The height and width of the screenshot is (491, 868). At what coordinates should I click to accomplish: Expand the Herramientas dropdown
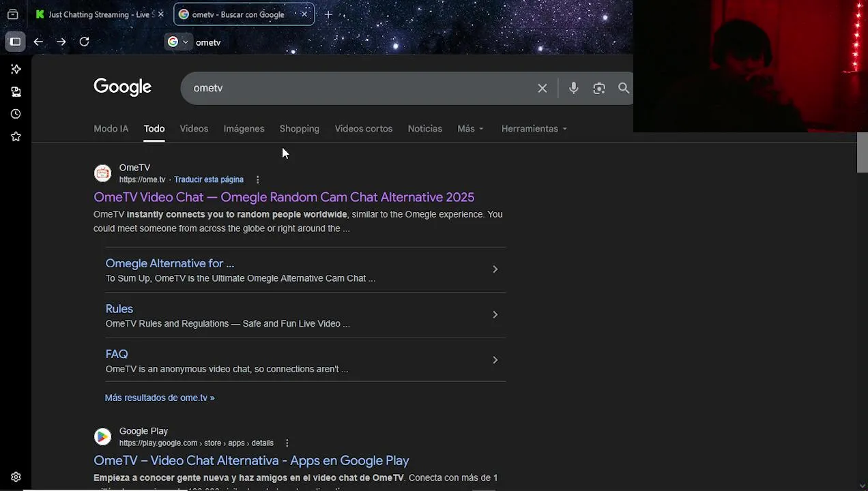(534, 129)
